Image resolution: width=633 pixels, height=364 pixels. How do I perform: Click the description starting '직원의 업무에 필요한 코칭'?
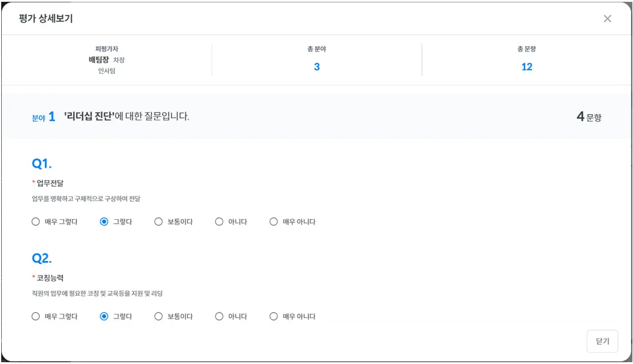[x=97, y=293]
